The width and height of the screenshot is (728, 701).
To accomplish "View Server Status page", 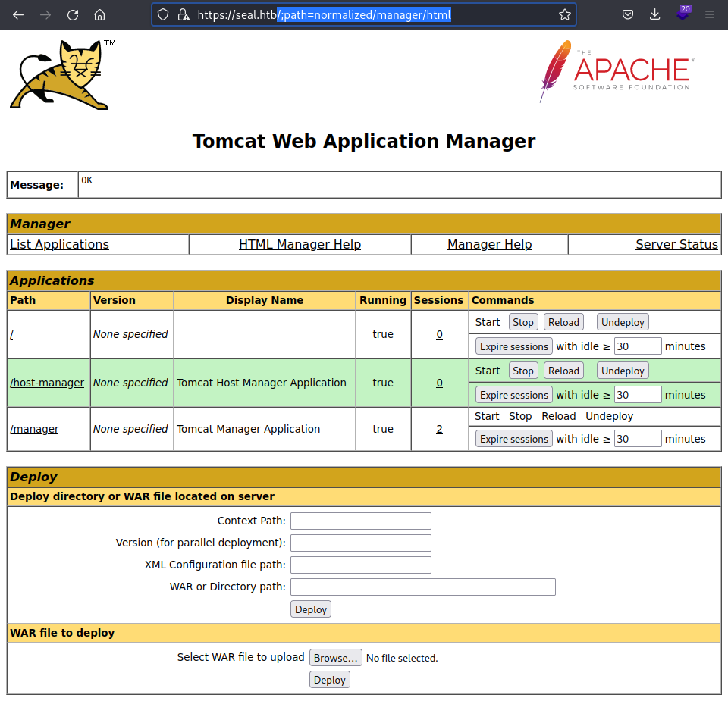I will (x=676, y=245).
